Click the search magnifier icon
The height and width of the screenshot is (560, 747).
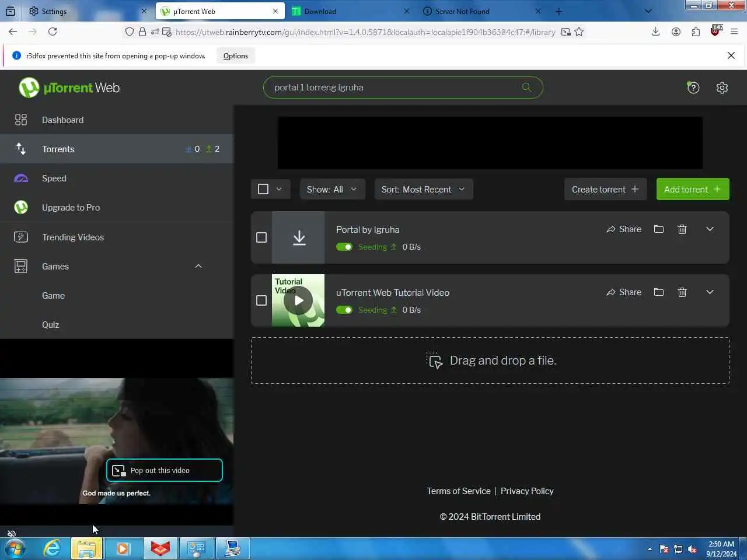click(526, 87)
